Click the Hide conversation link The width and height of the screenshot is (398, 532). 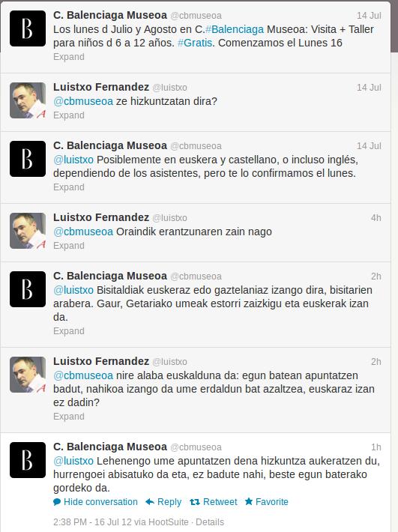[x=100, y=502]
